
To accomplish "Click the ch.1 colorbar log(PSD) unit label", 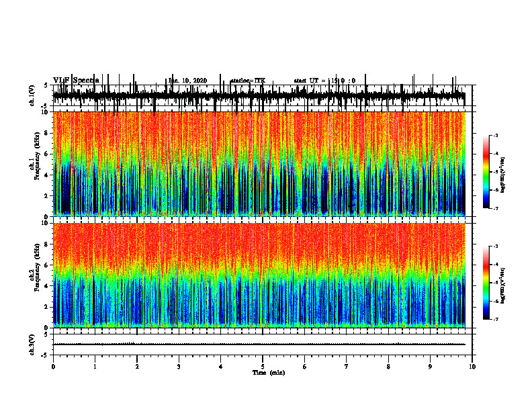I will (503, 175).
